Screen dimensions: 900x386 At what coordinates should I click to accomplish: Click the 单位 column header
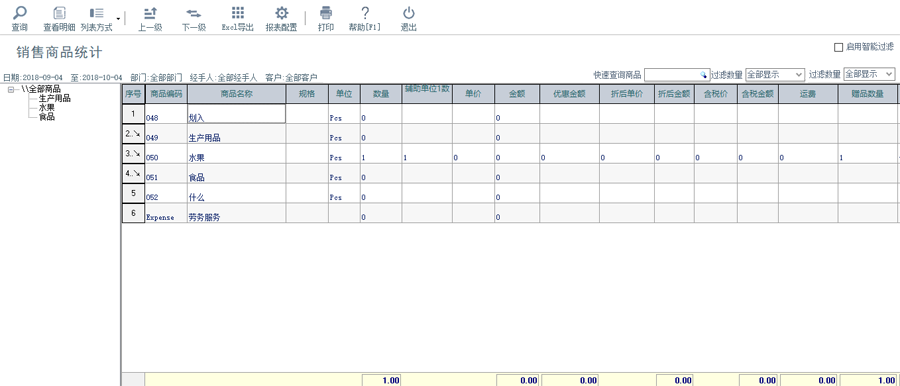click(344, 94)
